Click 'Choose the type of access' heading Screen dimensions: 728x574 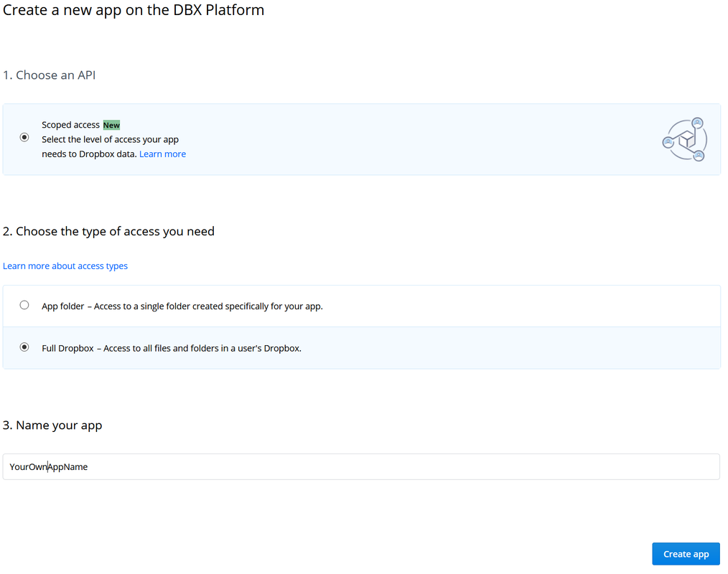coord(108,231)
